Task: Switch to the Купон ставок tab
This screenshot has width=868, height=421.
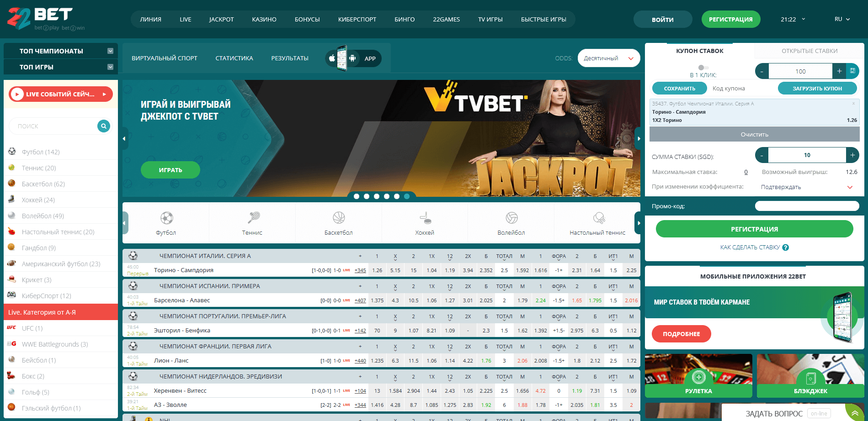Action: 700,51
